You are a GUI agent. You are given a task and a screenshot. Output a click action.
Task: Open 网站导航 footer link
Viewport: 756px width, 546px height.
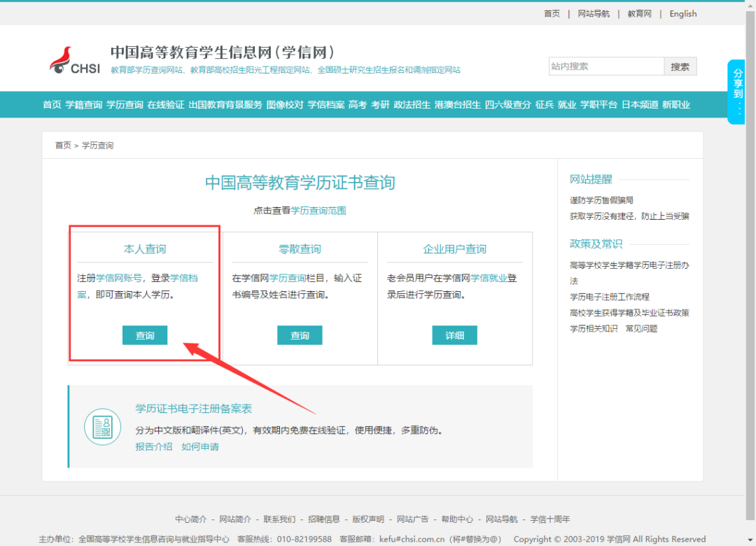click(x=501, y=519)
